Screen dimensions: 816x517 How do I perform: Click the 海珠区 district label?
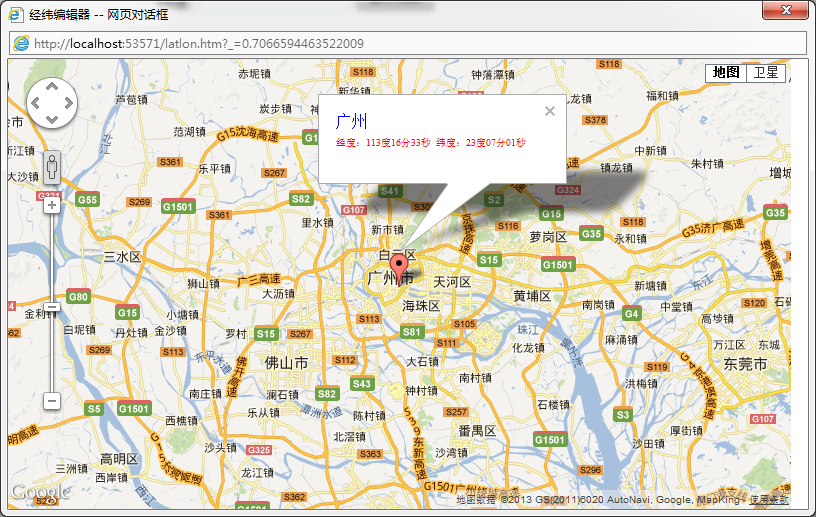[x=421, y=306]
